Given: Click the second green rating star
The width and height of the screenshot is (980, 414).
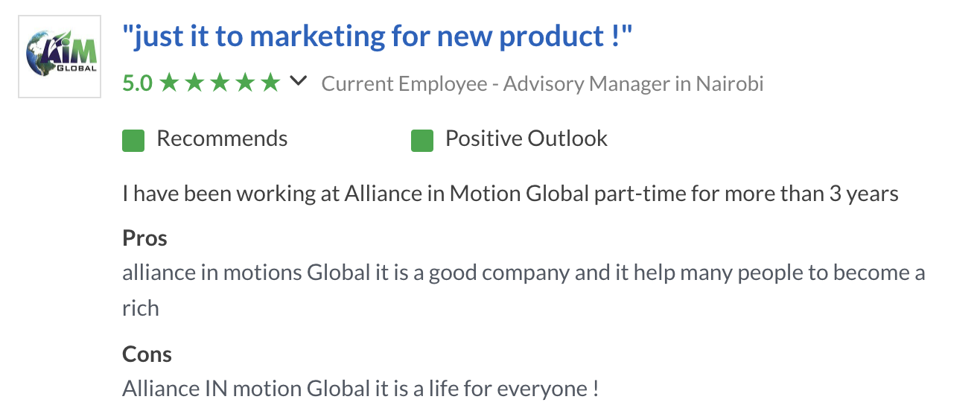Looking at the screenshot, I should point(195,82).
